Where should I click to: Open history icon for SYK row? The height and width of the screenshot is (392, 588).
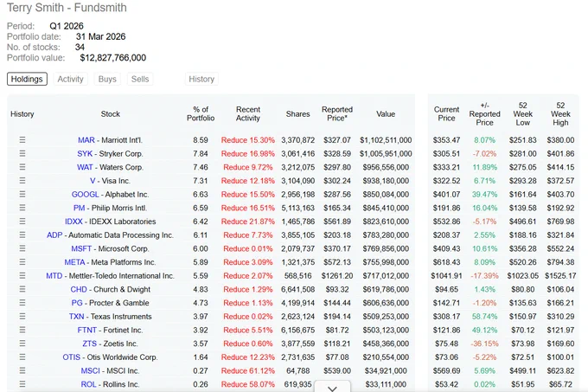click(x=22, y=153)
